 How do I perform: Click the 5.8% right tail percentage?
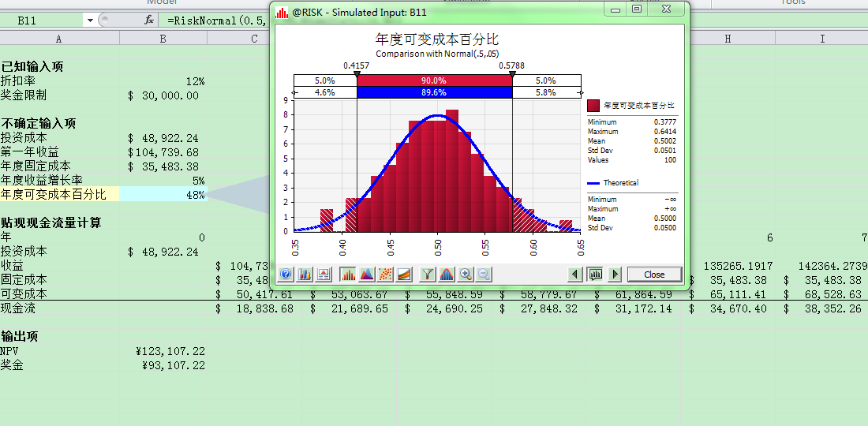pos(546,92)
